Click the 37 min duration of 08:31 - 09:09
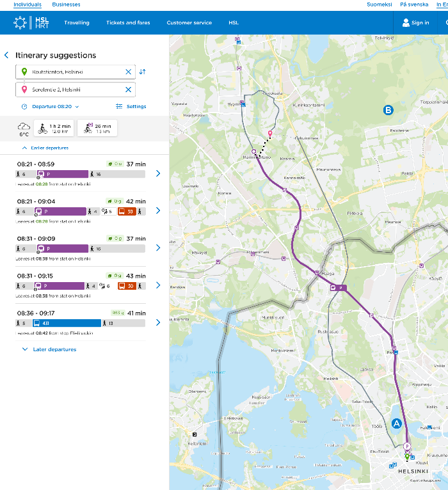This screenshot has height=490, width=448. pos(136,239)
